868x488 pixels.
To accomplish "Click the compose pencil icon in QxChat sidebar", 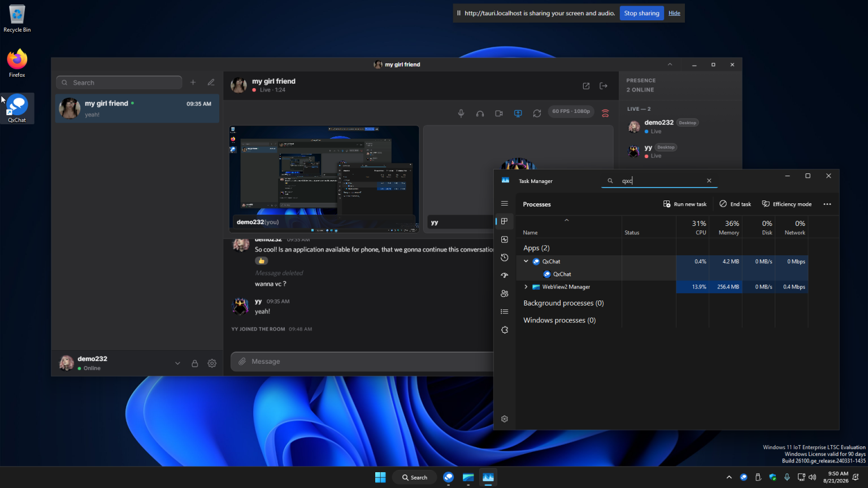I will coord(211,82).
